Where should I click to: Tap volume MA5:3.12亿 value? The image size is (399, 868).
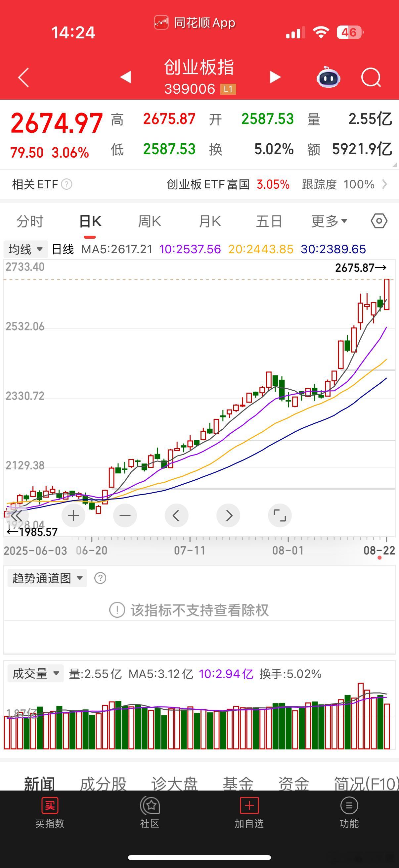tap(160, 674)
